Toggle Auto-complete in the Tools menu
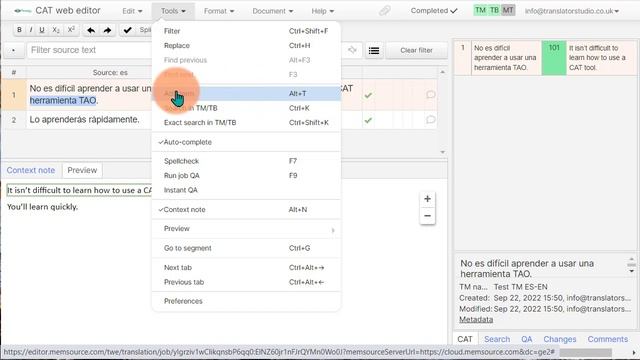 click(246, 142)
